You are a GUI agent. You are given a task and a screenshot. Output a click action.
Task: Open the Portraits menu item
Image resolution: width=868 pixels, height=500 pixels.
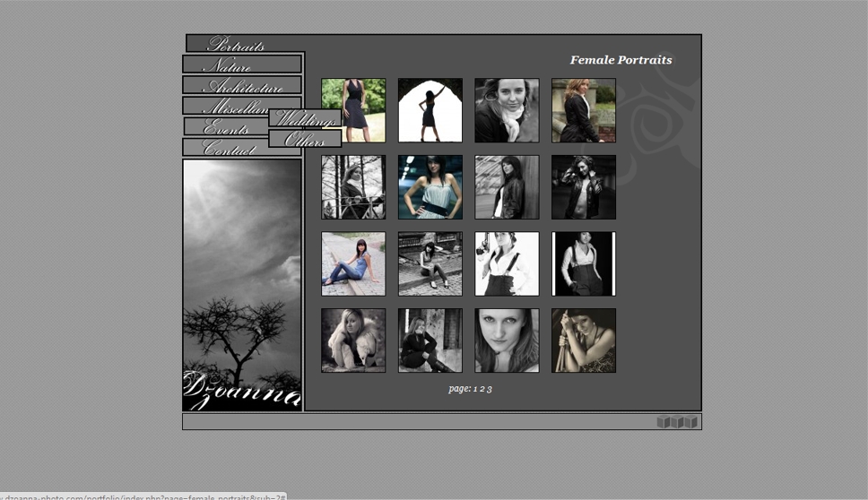tap(244, 44)
